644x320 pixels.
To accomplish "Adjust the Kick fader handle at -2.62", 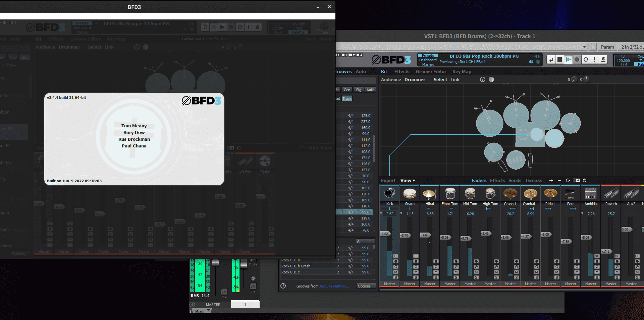I will point(385,234).
